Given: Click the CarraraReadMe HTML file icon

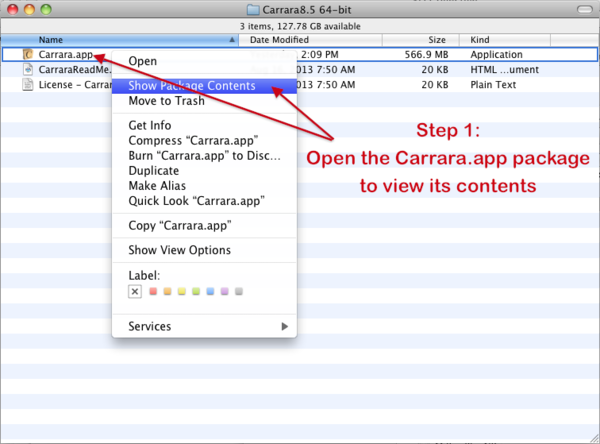Looking at the screenshot, I should 28,70.
